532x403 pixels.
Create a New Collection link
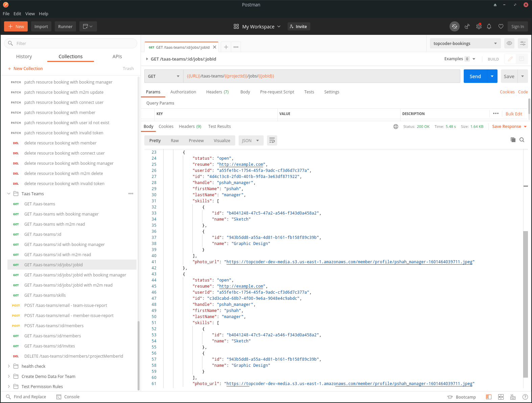click(25, 68)
